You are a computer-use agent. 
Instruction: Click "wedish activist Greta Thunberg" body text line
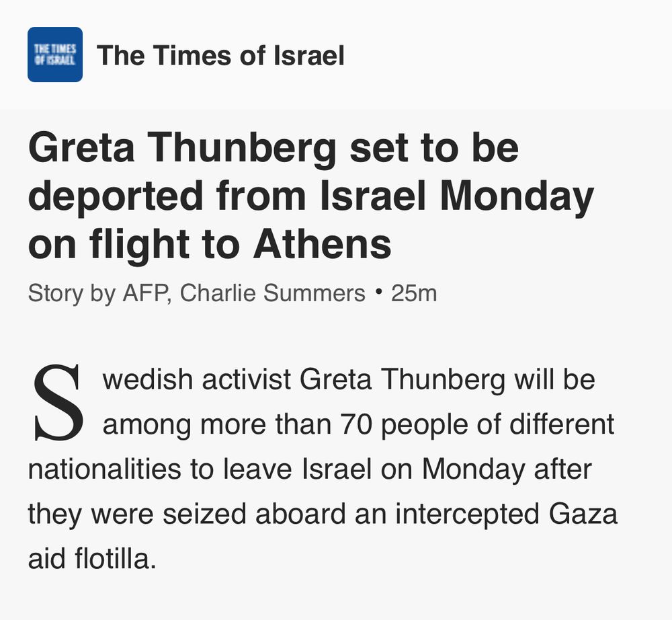point(304,381)
